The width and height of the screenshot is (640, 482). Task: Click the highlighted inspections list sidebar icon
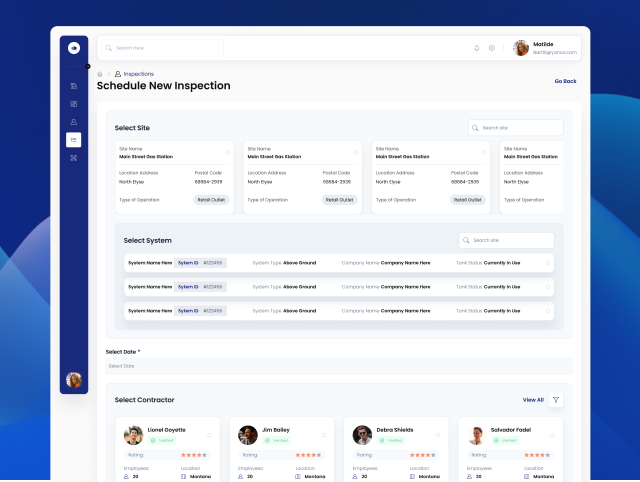click(x=74, y=140)
